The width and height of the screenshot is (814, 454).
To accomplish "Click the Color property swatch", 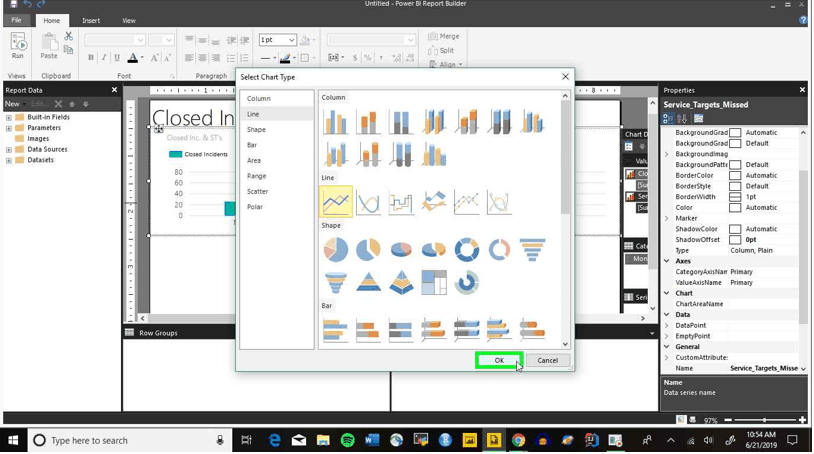I will pos(735,208).
